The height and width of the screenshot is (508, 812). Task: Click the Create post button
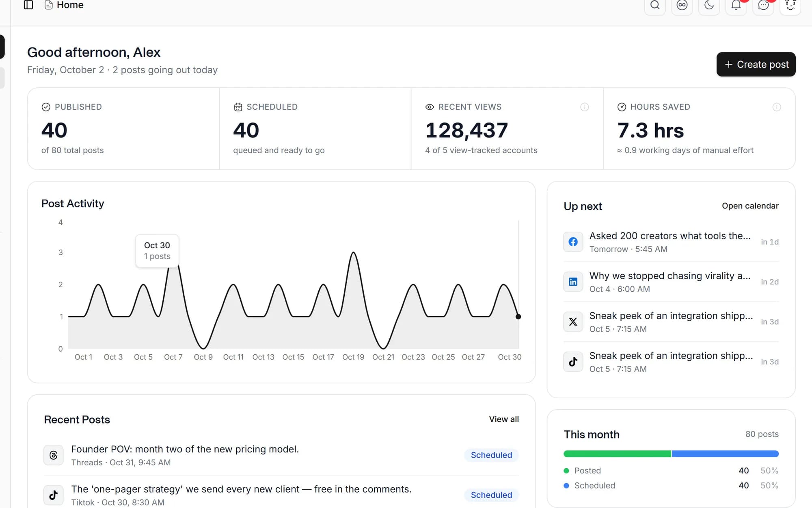(x=756, y=64)
